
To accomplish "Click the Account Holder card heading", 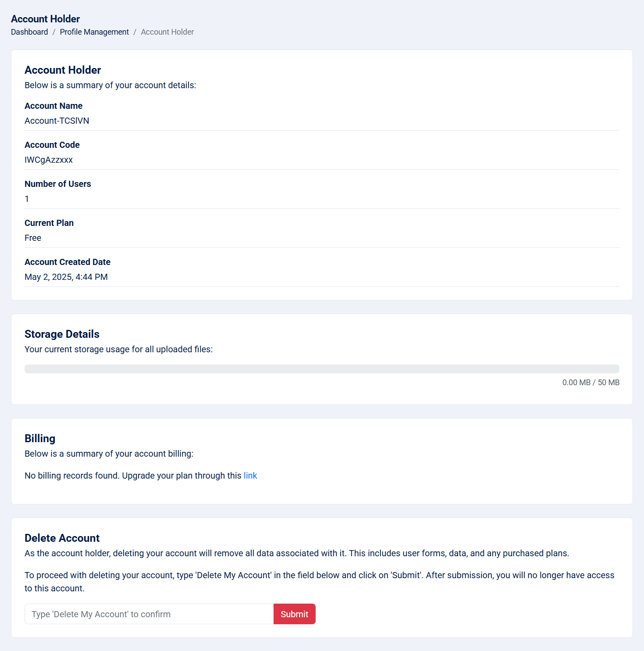I will [63, 70].
